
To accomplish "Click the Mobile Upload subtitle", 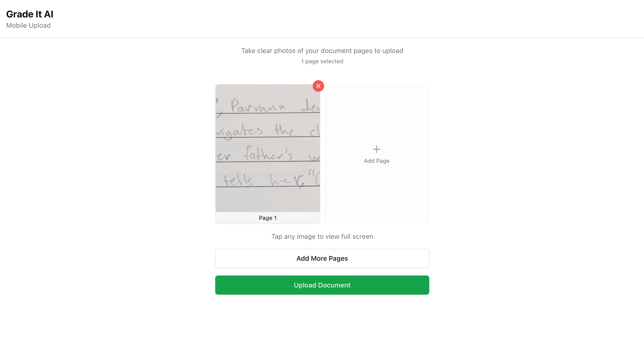I will point(28,26).
